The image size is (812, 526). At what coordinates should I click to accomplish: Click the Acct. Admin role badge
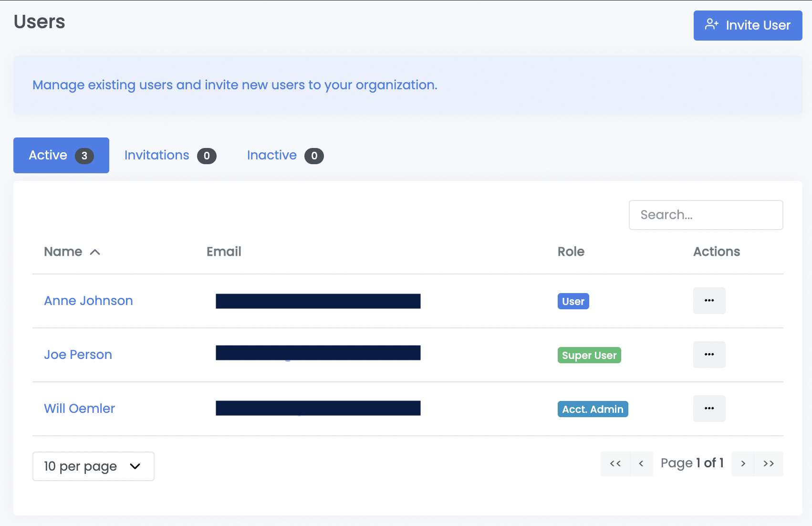pyautogui.click(x=593, y=409)
